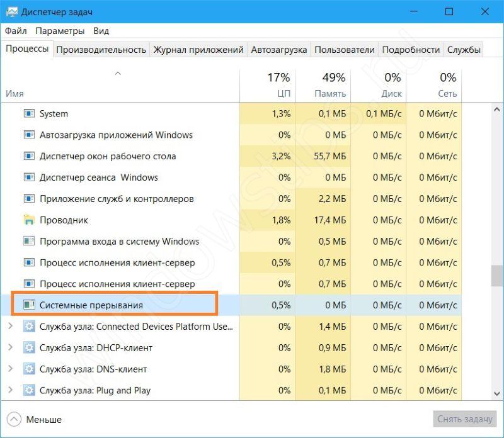Click icon of Системные прерывания process
The height and width of the screenshot is (438, 504).
pyautogui.click(x=29, y=305)
